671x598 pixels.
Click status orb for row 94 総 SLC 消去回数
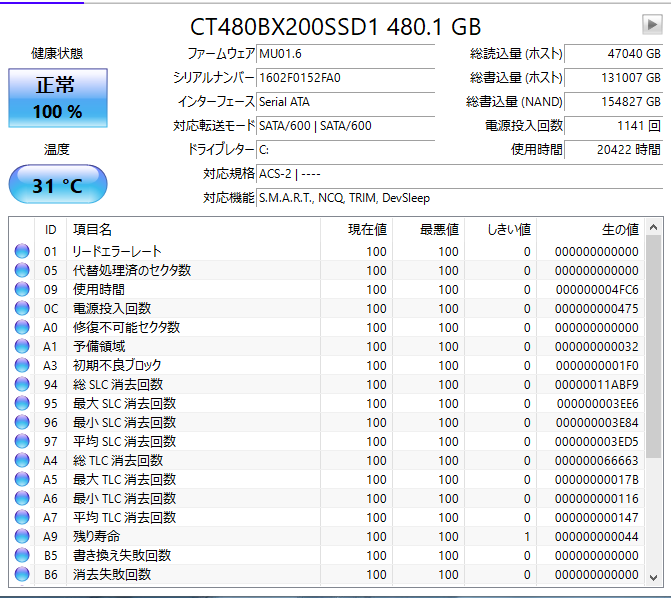tap(22, 384)
